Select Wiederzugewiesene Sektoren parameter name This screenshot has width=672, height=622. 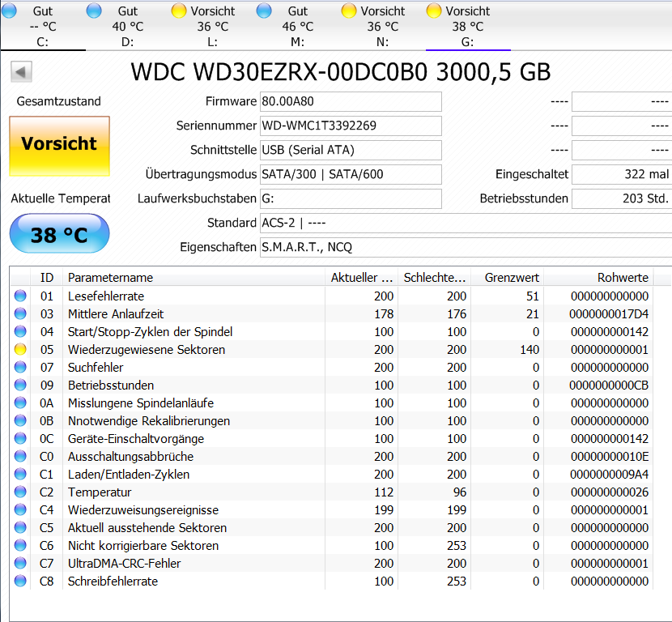pos(147,350)
